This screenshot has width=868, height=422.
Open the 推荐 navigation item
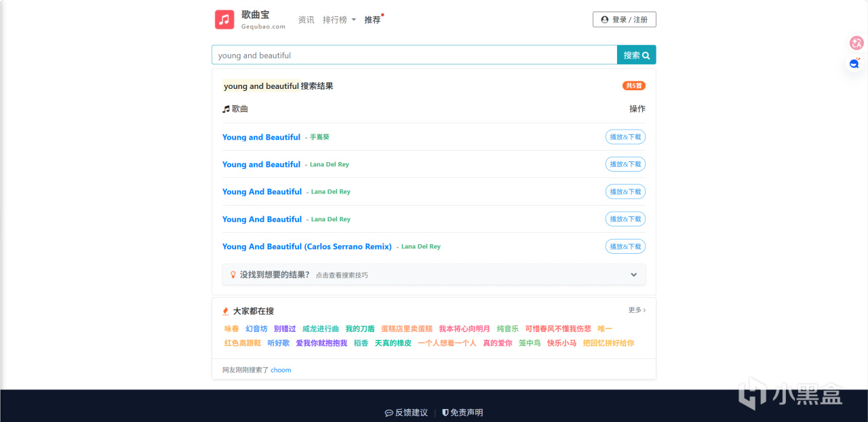[373, 20]
